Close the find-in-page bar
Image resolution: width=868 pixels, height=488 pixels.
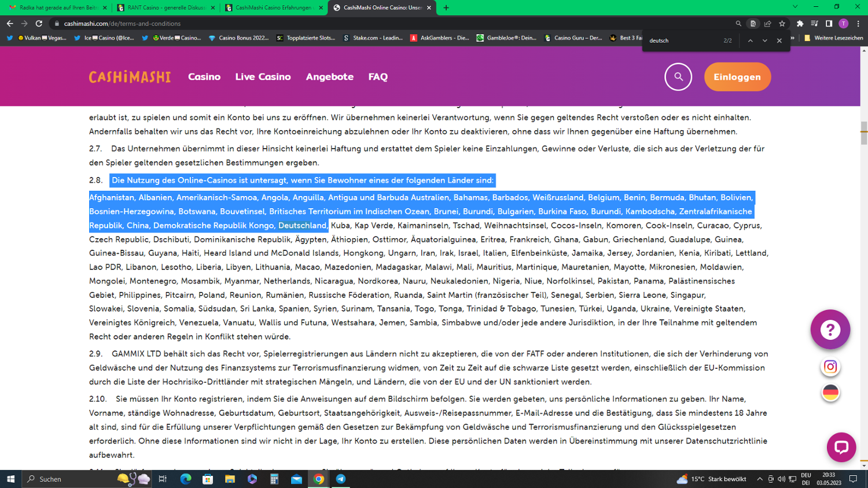[x=779, y=40]
